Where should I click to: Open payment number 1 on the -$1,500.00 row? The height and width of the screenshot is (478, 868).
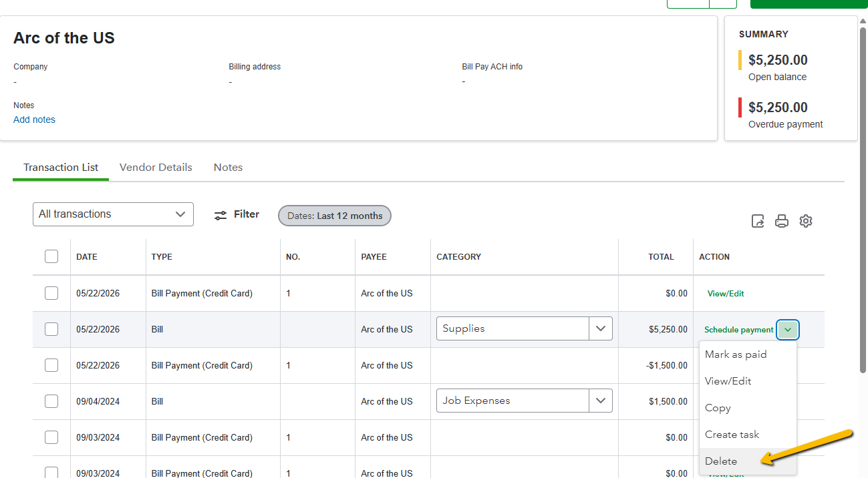(289, 365)
